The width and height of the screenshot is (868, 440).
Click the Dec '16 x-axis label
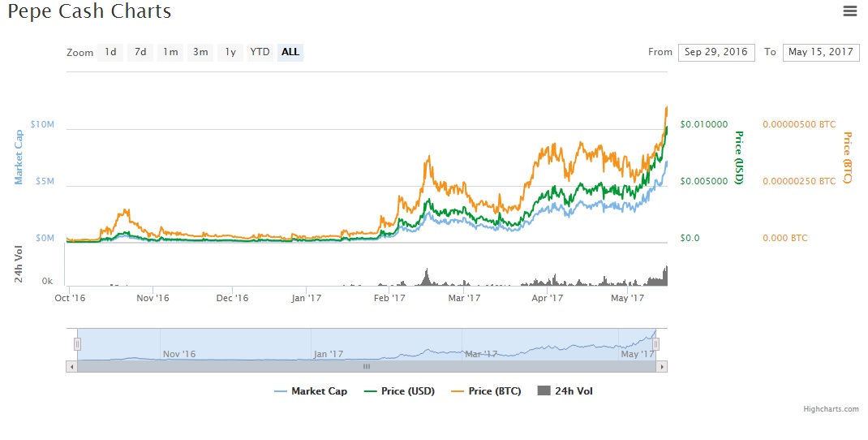[232, 298]
